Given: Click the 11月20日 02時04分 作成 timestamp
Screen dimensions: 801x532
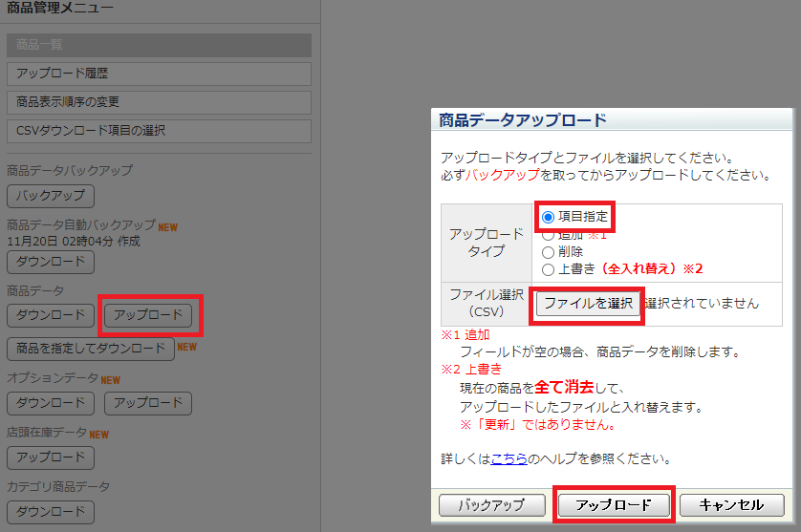Looking at the screenshot, I should coord(74,241).
